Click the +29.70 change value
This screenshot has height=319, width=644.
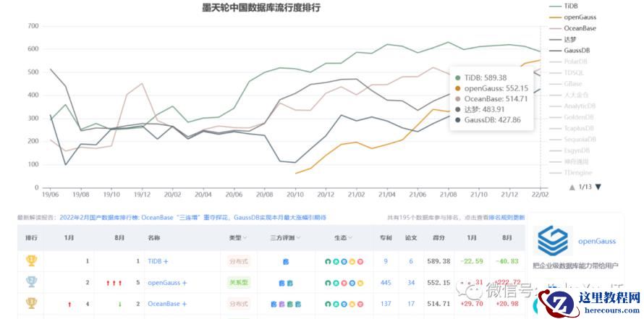pyautogui.click(x=472, y=305)
